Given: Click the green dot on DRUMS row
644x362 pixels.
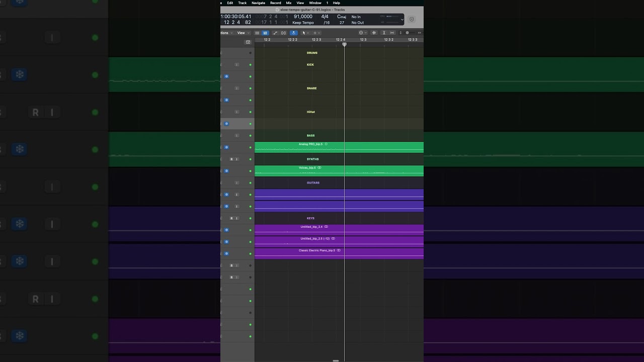Looking at the screenshot, I should click(x=250, y=53).
